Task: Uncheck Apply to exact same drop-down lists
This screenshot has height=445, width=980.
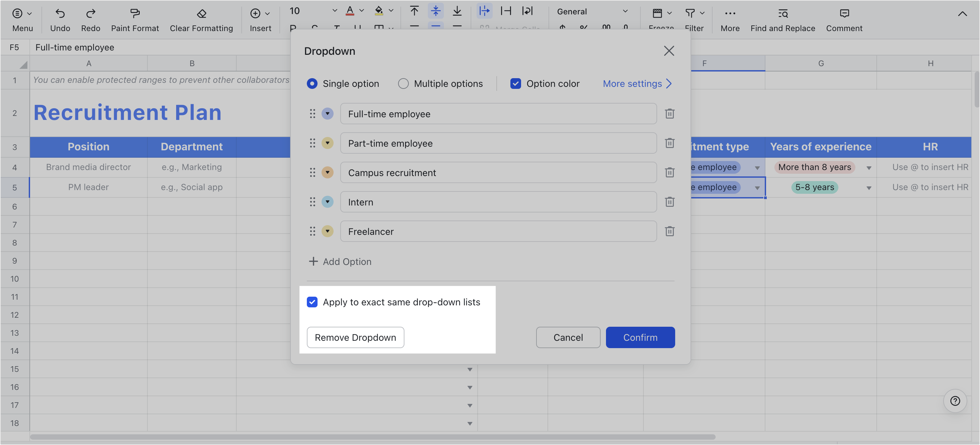Action: point(312,302)
